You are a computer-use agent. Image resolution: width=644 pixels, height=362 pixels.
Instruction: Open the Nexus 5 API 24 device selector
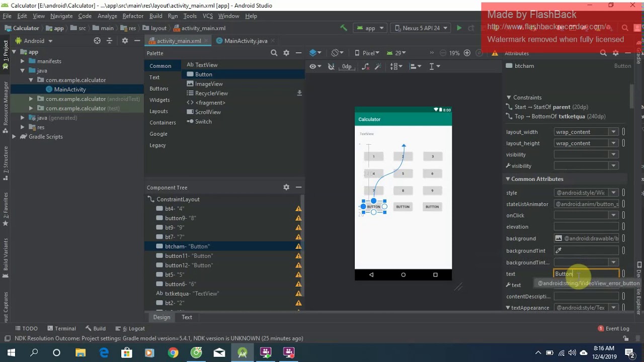[x=421, y=28]
